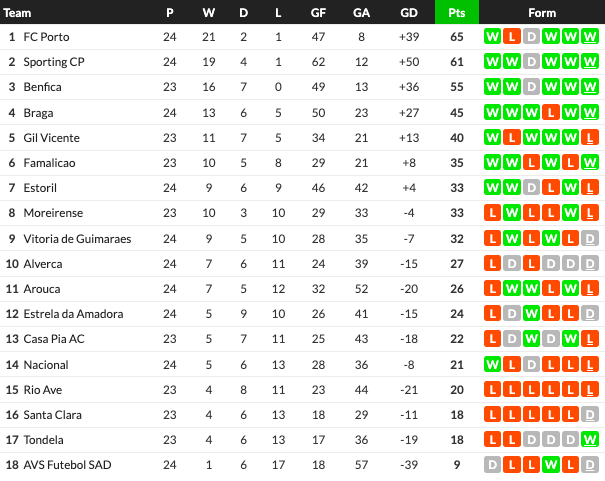Click Sporting CP's 61 points cell
This screenshot has width=605, height=481.
click(457, 62)
